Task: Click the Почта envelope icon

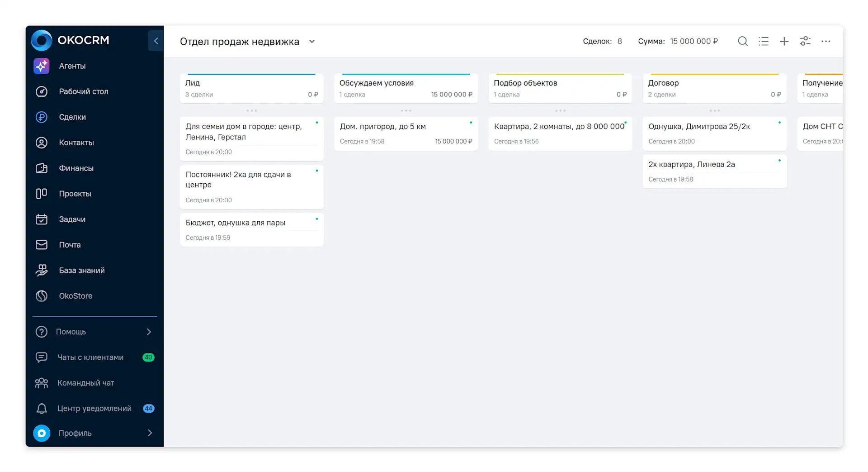Action: coord(42,245)
